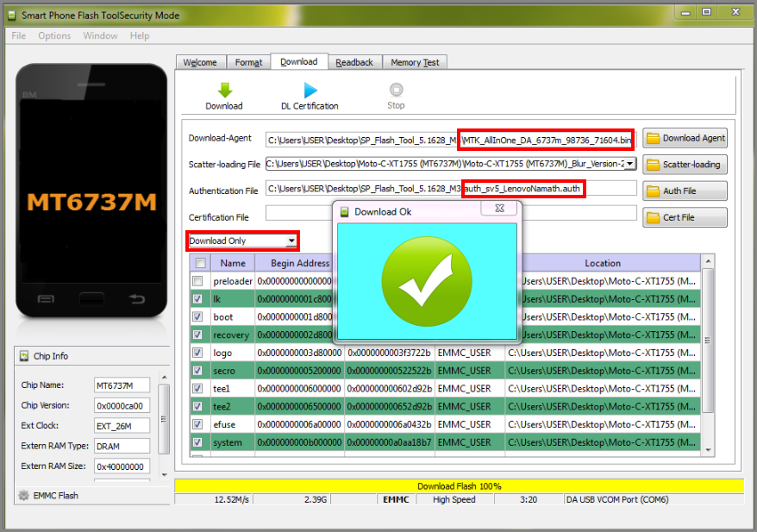The height and width of the screenshot is (532, 757).
Task: Click the Download-Agent path field
Action: [x=451, y=140]
